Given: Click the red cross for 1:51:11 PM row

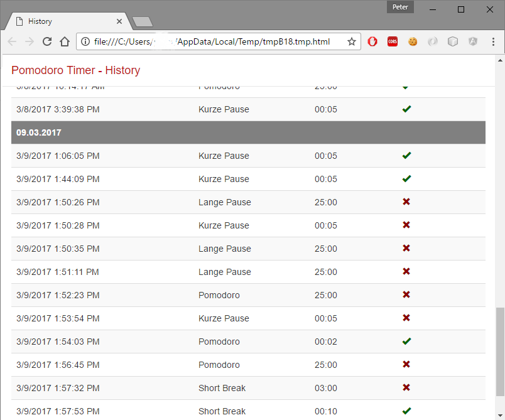Looking at the screenshot, I should (406, 271).
